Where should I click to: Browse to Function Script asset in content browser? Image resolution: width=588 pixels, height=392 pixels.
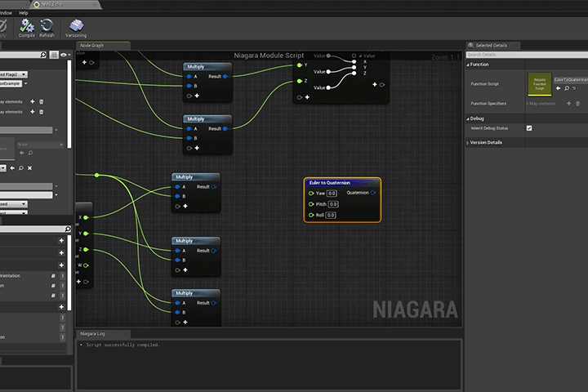[x=567, y=88]
